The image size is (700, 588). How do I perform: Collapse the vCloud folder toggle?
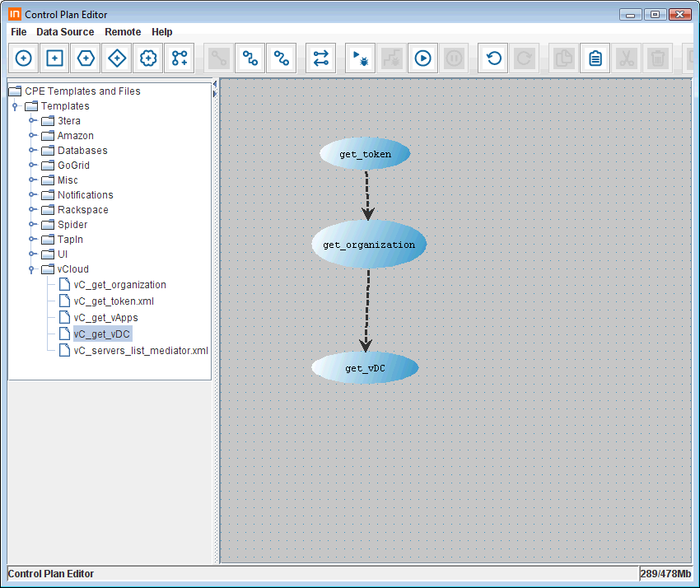[31, 269]
